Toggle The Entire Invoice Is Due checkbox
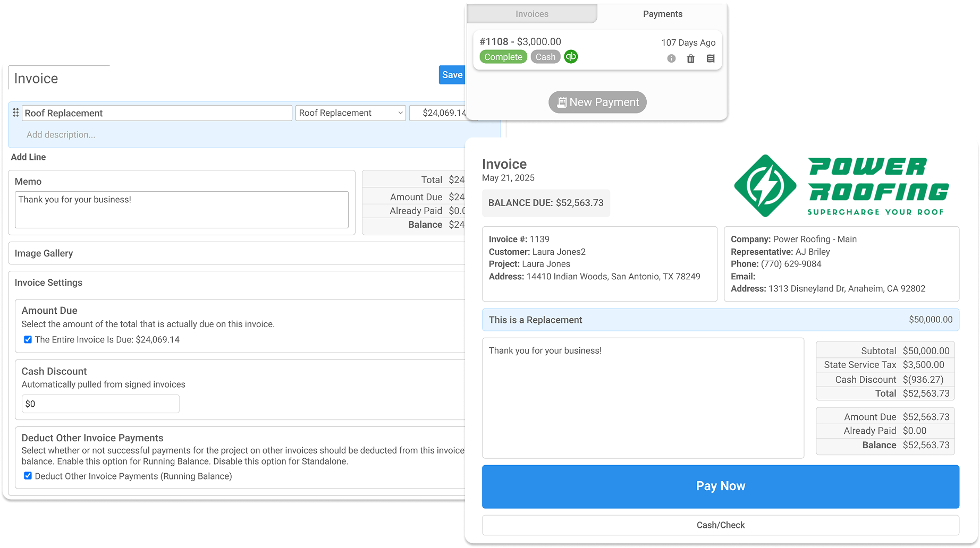Image resolution: width=980 pixels, height=548 pixels. coord(28,339)
